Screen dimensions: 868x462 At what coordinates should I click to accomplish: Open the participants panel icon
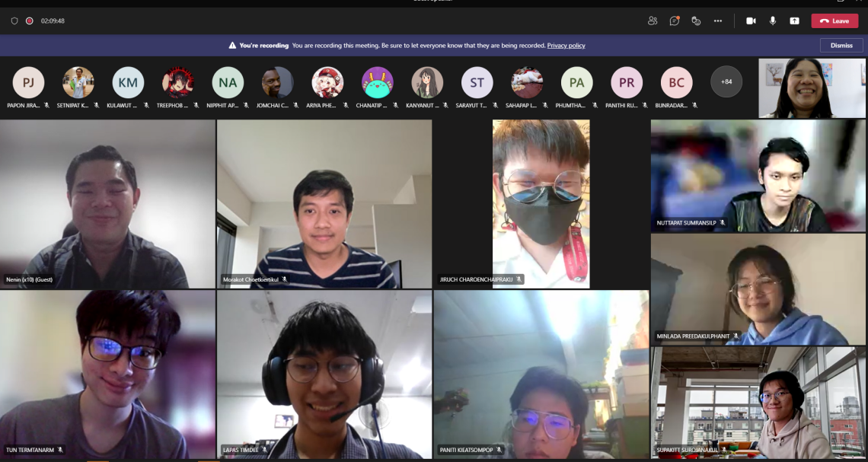(653, 21)
